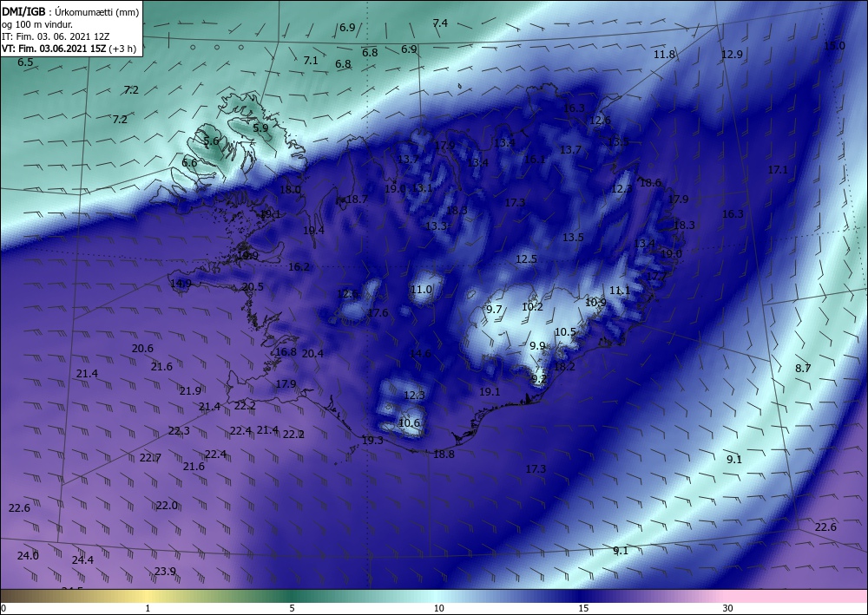Screen dimensions: 868x615
Task: Click scale label 30 on the color bar
Action: pos(728,608)
